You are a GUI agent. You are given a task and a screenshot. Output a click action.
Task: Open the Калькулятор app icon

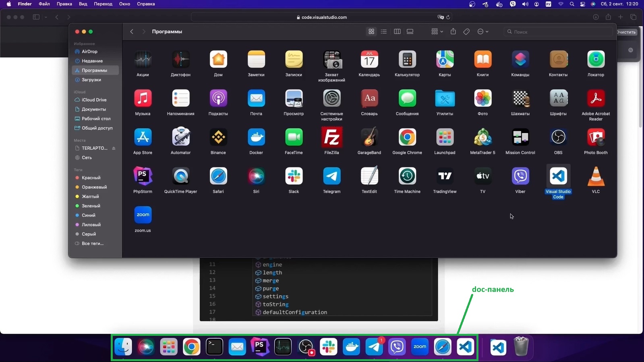click(x=407, y=60)
